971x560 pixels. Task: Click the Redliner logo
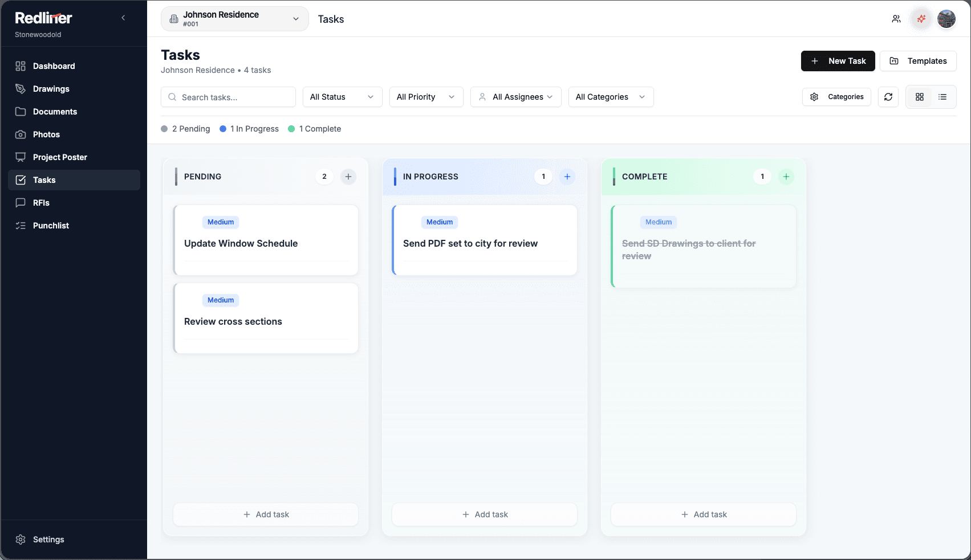(43, 18)
